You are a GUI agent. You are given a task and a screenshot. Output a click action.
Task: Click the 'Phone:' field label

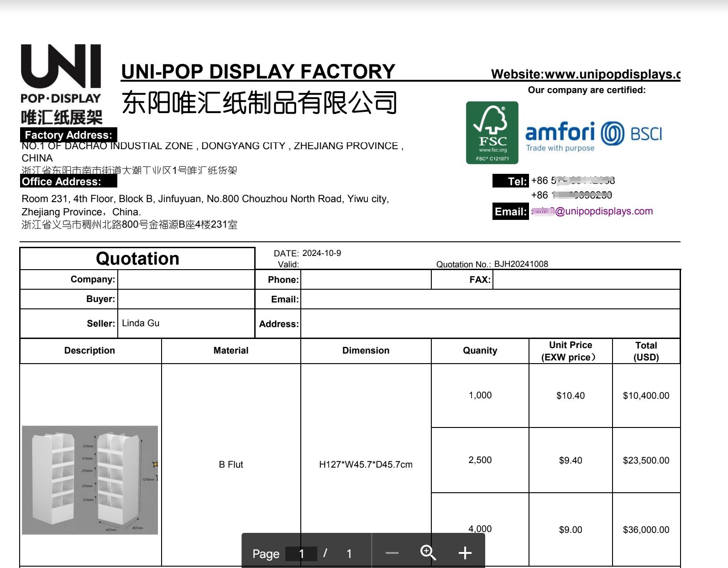click(x=283, y=280)
